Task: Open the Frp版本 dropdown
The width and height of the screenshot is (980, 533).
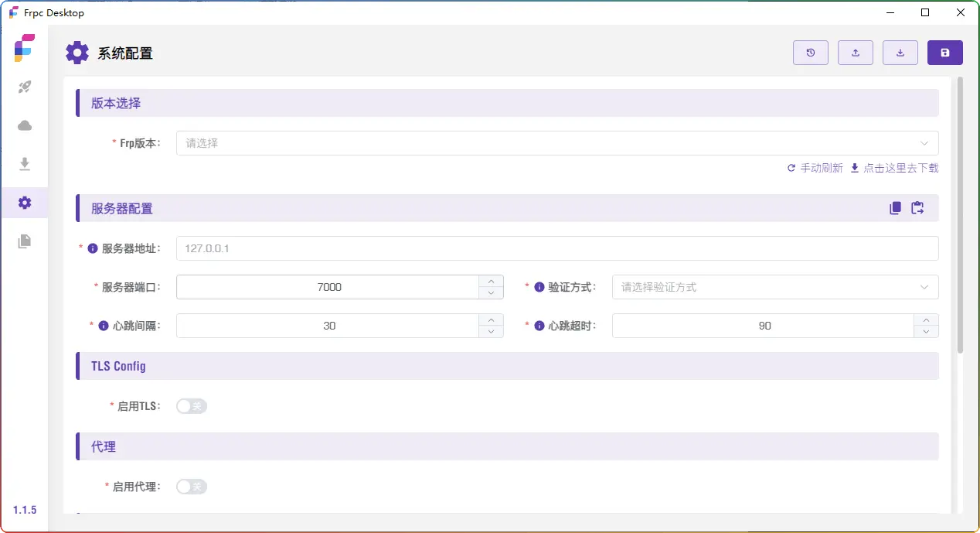Action: pyautogui.click(x=556, y=143)
